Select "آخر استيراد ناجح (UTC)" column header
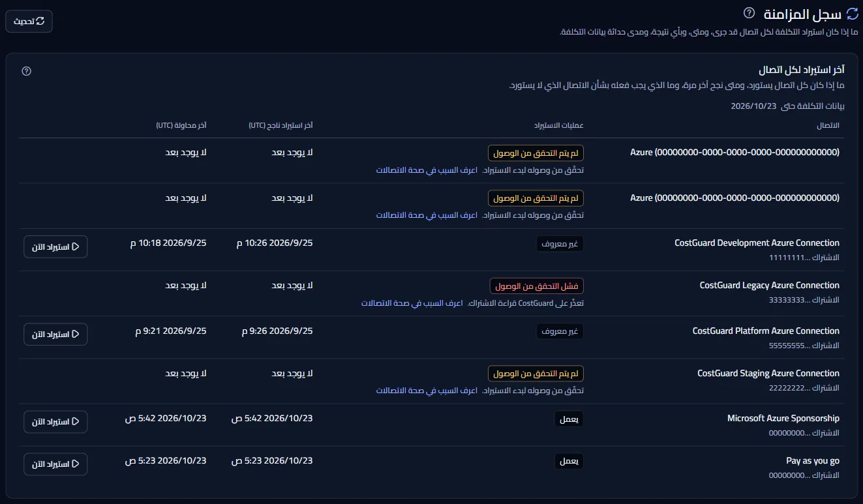The image size is (863, 504). point(281,125)
